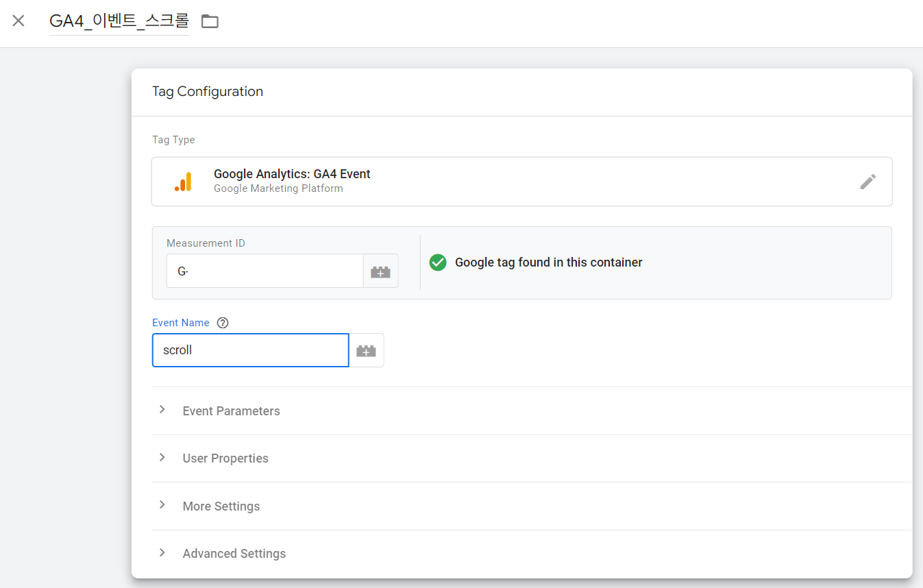Click the green check mark status icon
This screenshot has width=923, height=588.
[438, 262]
